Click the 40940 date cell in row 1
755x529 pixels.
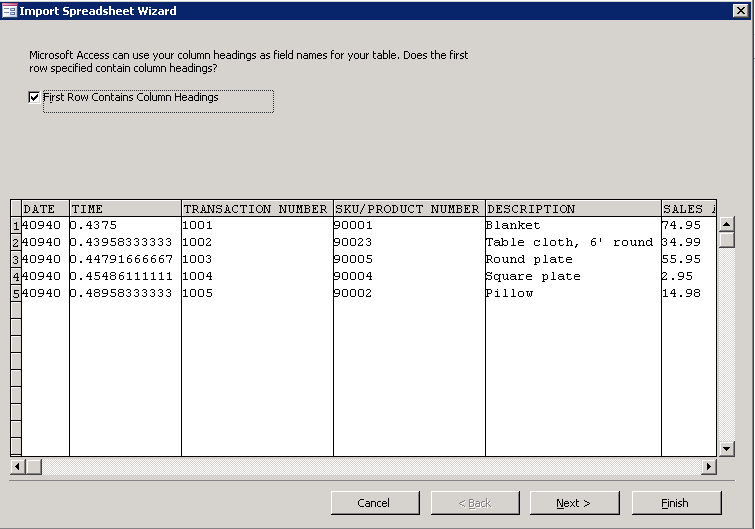click(45, 225)
